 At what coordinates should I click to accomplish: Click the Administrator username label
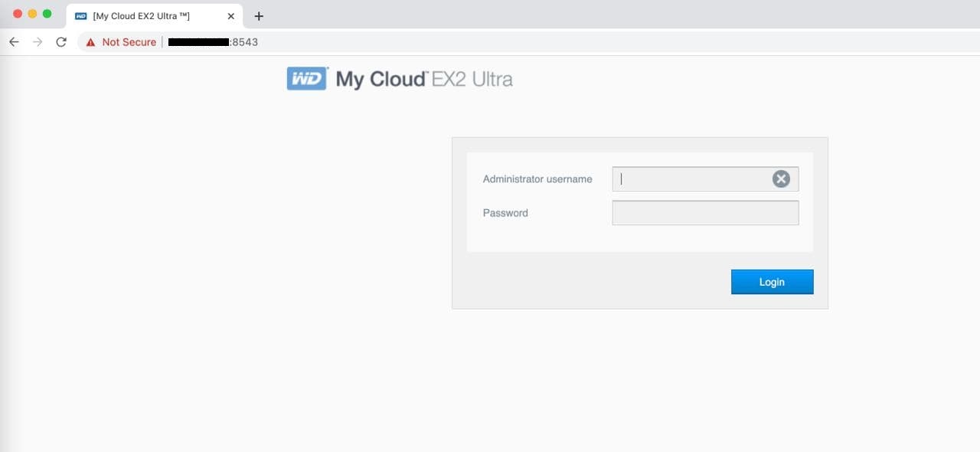(537, 179)
